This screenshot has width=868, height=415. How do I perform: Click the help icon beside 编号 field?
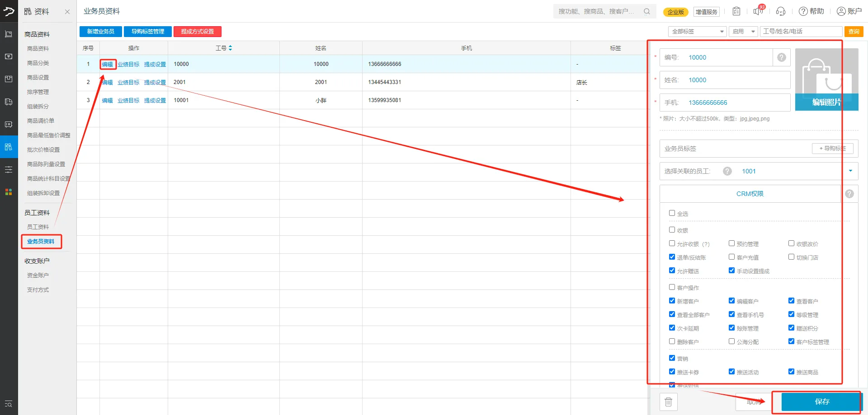[x=781, y=57]
